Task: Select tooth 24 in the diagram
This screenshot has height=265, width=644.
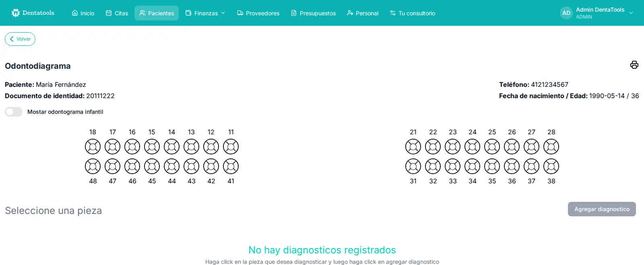Action: pos(472,146)
